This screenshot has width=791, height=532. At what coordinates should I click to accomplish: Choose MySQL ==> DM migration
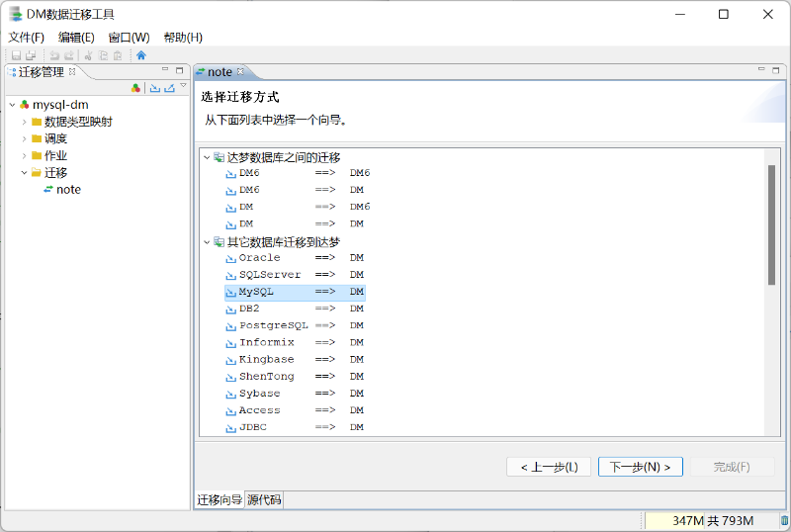pyautogui.click(x=295, y=292)
